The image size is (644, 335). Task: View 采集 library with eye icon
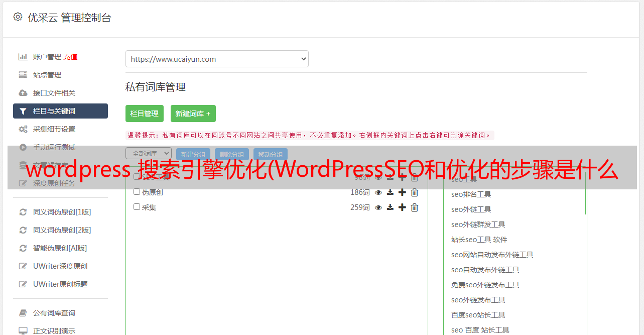[x=378, y=207]
